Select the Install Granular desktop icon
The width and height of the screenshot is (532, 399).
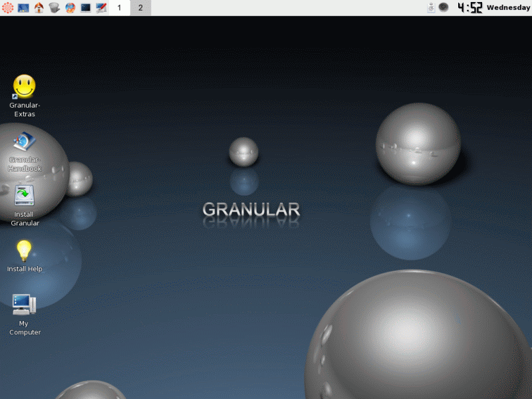pos(25,196)
